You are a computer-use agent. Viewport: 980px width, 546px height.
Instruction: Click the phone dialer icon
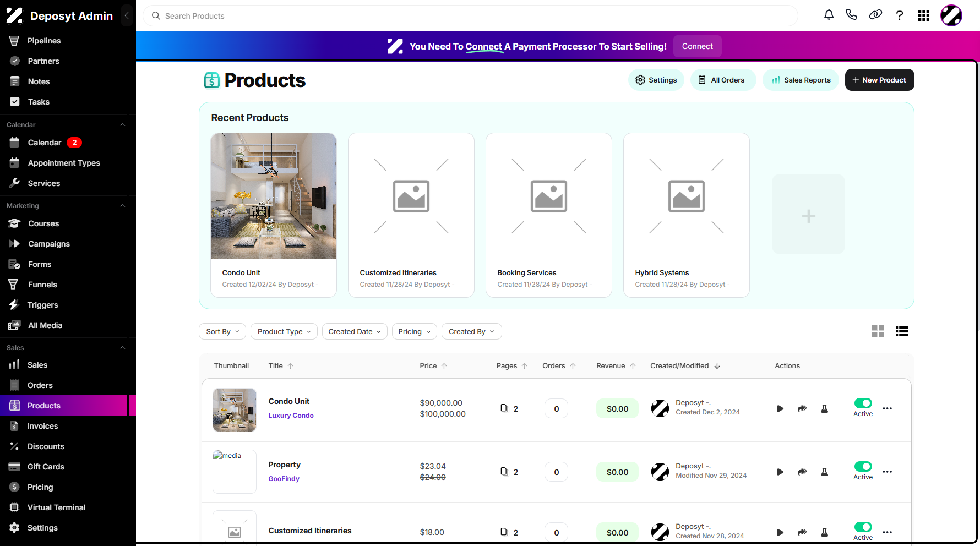(x=852, y=15)
